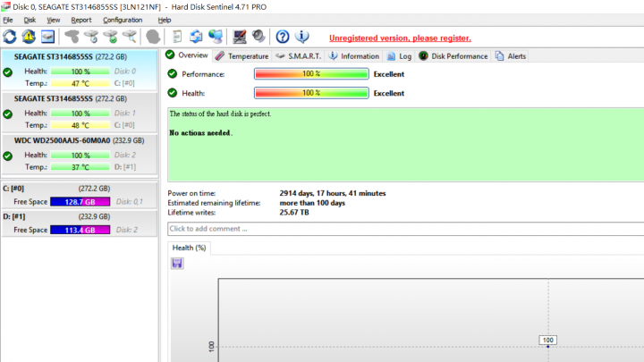The width and height of the screenshot is (644, 362).
Task: Open the Report menu
Action: [x=80, y=20]
